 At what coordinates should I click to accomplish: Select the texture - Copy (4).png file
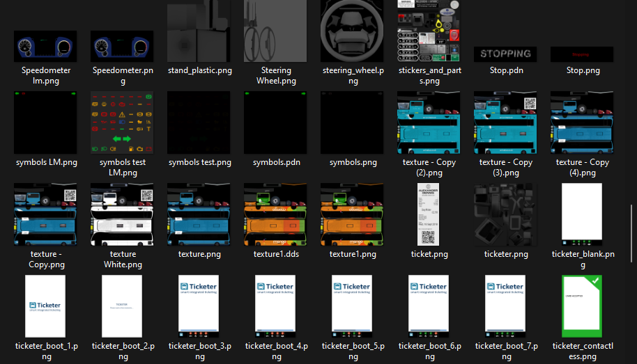[582, 122]
